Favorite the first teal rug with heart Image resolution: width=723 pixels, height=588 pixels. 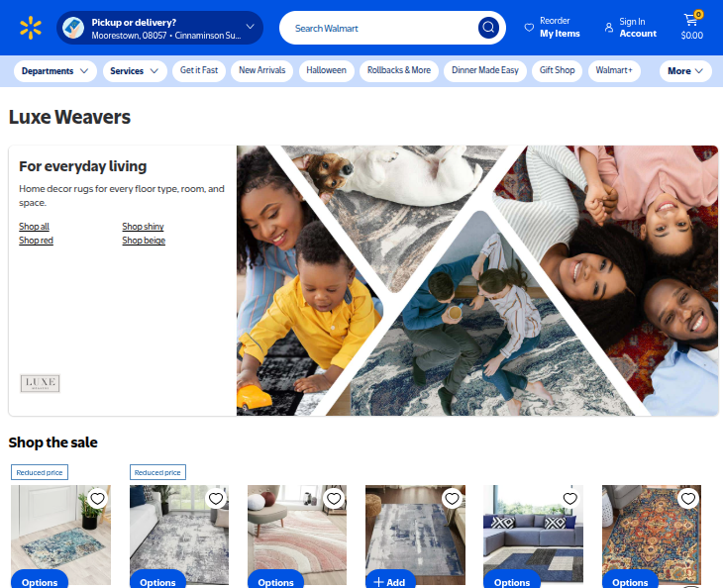(97, 498)
